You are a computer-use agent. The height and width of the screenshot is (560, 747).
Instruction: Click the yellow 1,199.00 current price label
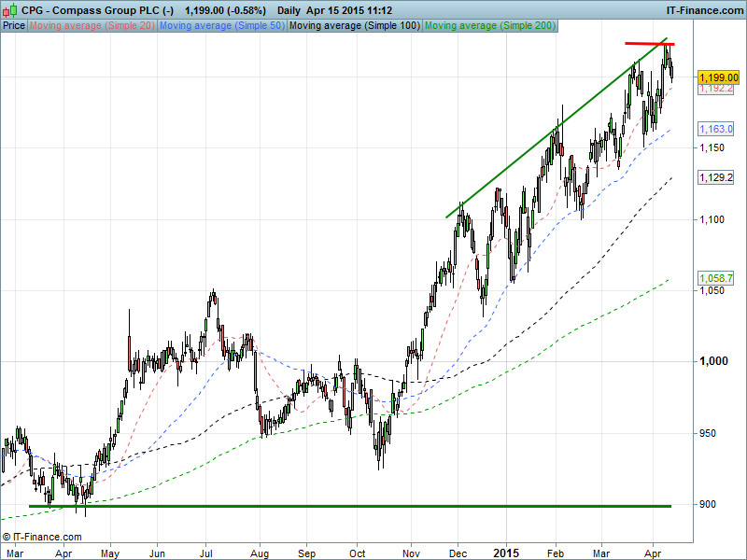[x=718, y=77]
